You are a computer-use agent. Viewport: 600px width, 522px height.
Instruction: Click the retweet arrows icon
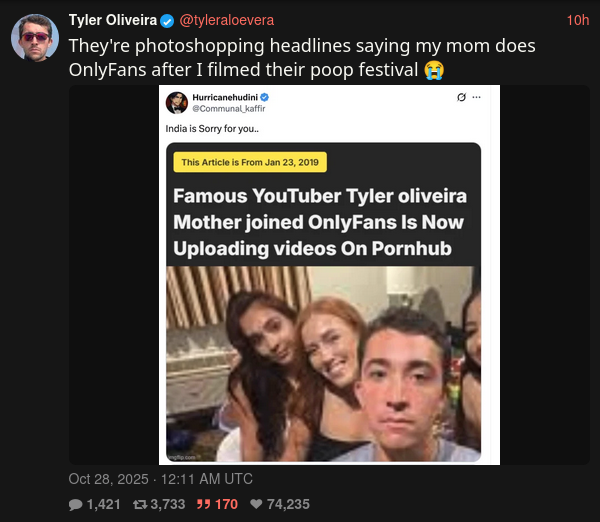click(x=140, y=505)
